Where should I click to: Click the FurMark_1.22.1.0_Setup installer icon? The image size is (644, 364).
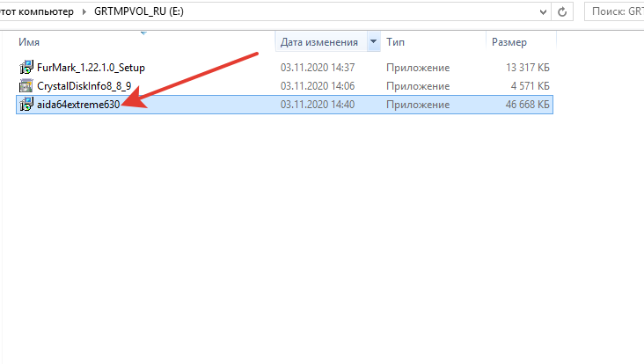[26, 68]
